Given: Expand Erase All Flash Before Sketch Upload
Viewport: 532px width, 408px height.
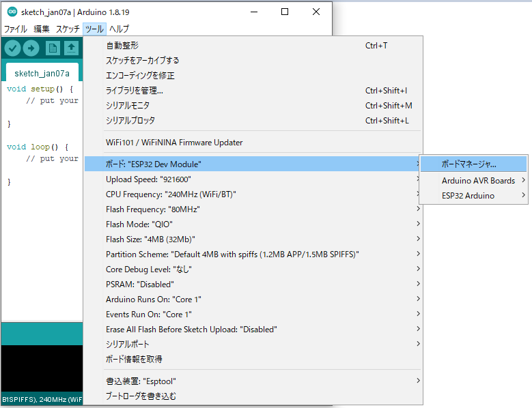Looking at the screenshot, I should (253, 329).
